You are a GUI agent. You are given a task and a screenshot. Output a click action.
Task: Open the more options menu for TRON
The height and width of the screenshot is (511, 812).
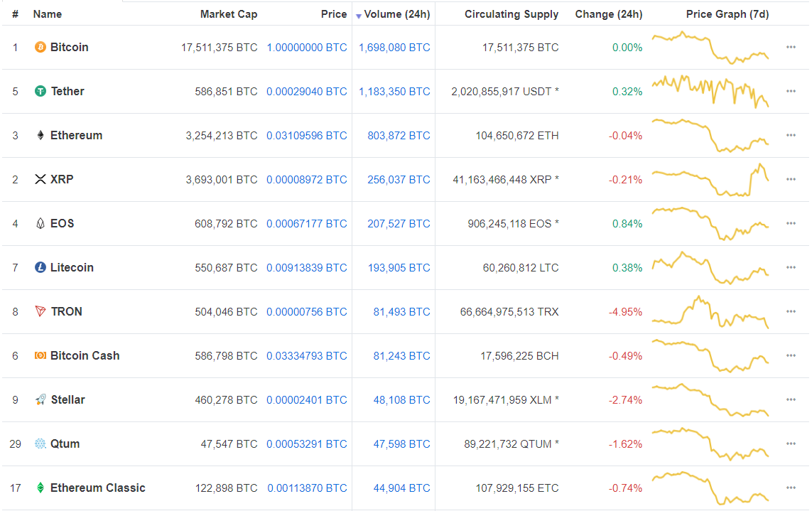(791, 312)
